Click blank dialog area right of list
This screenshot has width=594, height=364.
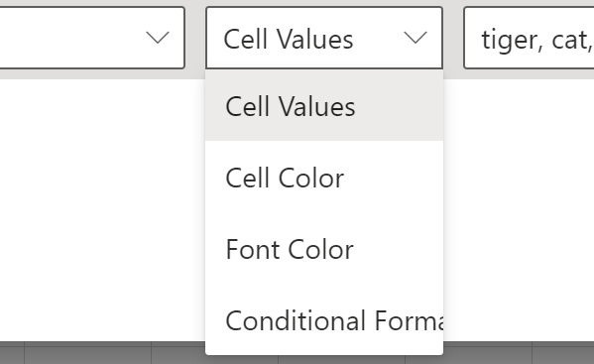pos(519,208)
